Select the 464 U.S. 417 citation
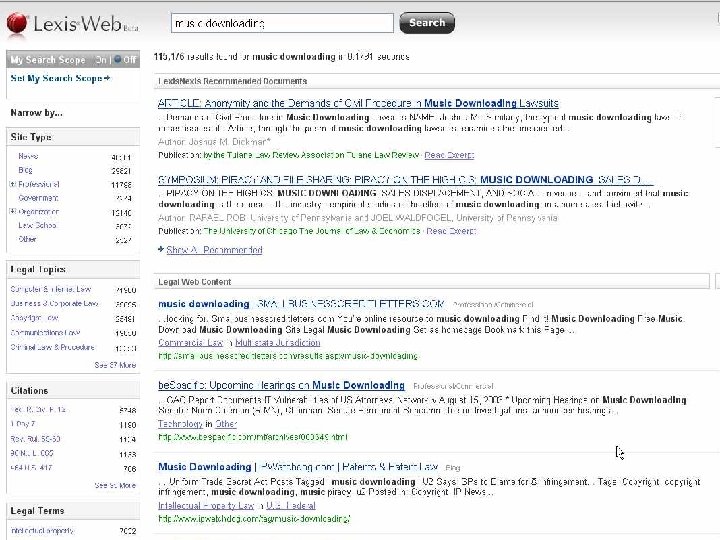 pyautogui.click(x=31, y=468)
